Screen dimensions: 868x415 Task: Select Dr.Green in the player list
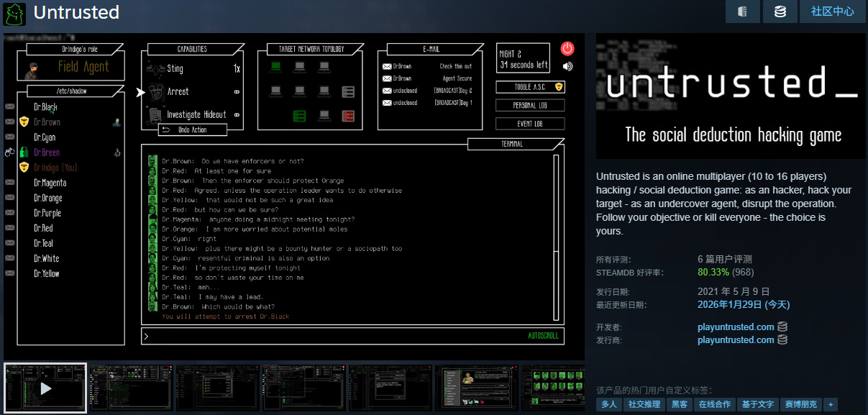point(47,152)
